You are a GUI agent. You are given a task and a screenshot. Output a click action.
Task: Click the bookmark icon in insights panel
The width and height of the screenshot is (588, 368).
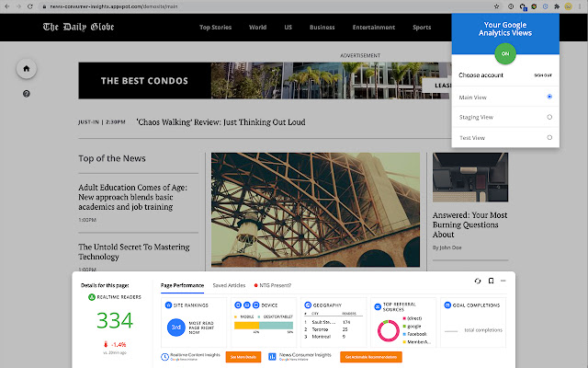pyautogui.click(x=491, y=281)
